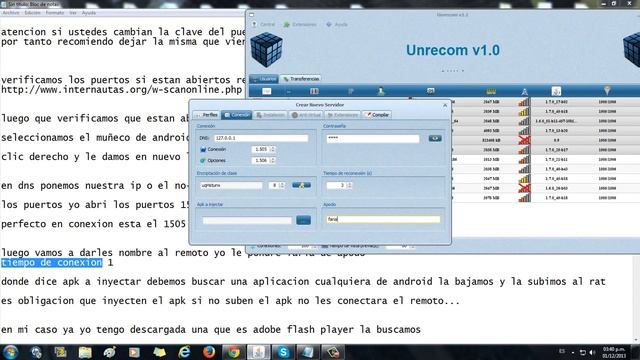Viewport: 640px width, 360px height.
Task: Open the Central menu in Unrecom
Action: coord(264,24)
